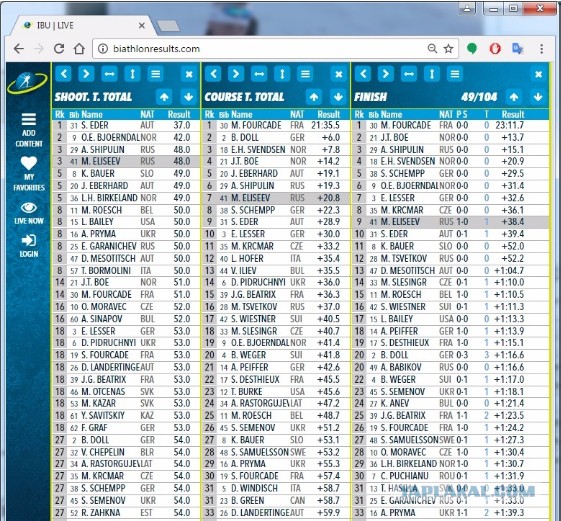Screen dimensions: 561x521
Task: Close the Shoot. T. Total panel
Action: 189,74
